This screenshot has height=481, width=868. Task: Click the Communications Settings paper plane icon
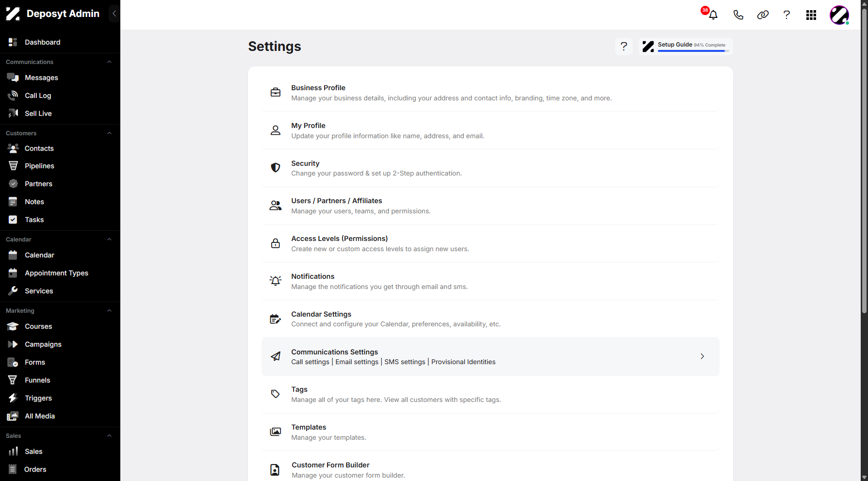[276, 356]
